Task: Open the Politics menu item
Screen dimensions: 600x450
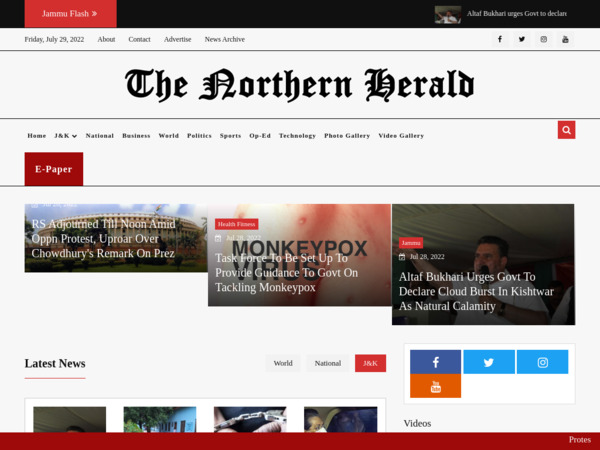Action: [199, 135]
